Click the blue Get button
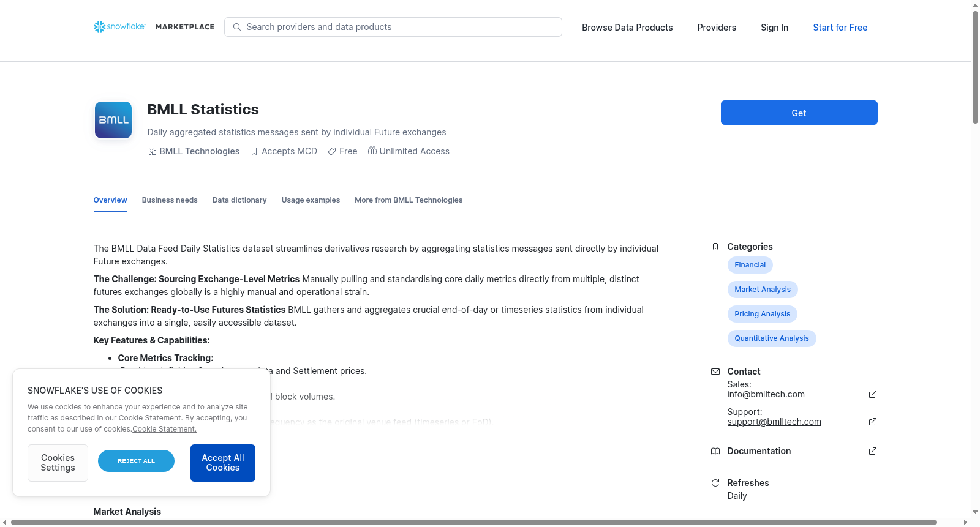 tap(799, 113)
